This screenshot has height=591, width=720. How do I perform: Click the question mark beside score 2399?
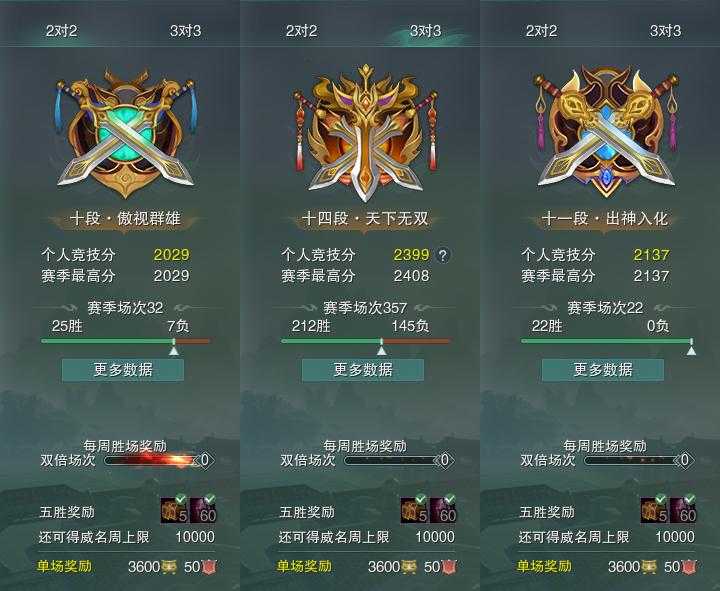click(x=442, y=255)
